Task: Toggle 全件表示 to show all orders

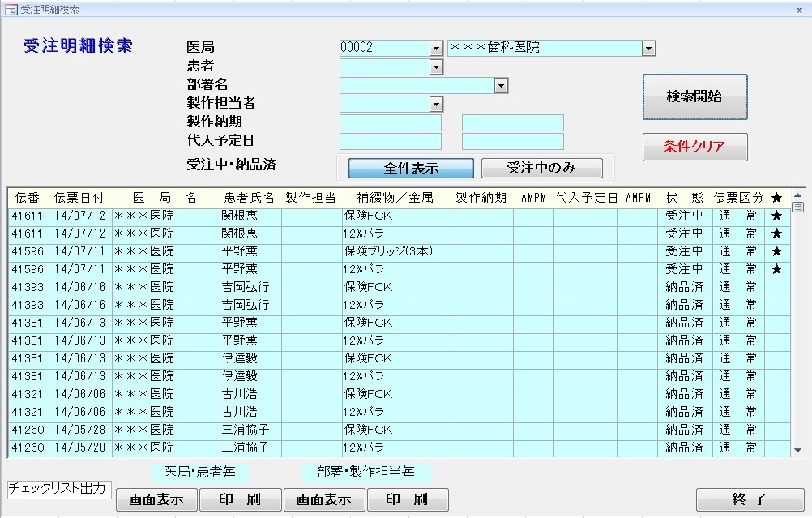Action: 411,169
